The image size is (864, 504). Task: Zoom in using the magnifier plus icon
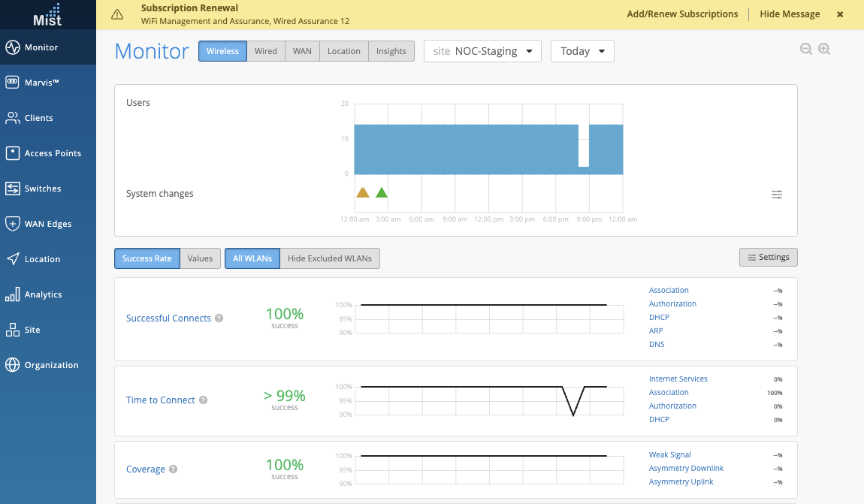tap(824, 50)
